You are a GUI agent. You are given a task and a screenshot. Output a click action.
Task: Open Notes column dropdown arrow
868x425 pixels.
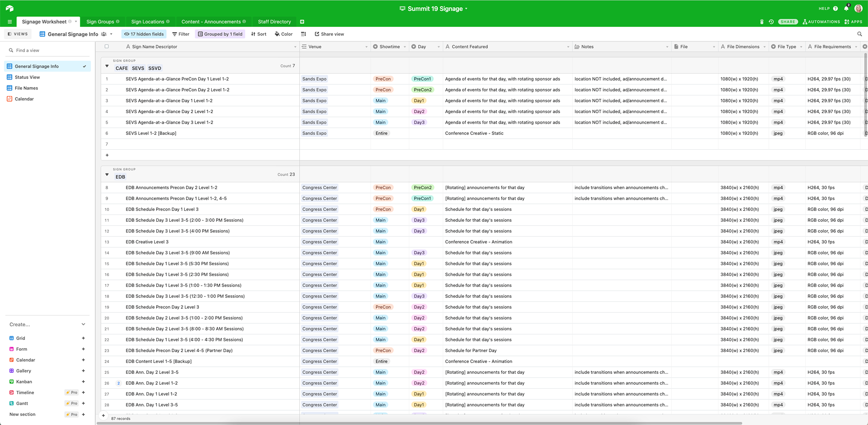667,47
